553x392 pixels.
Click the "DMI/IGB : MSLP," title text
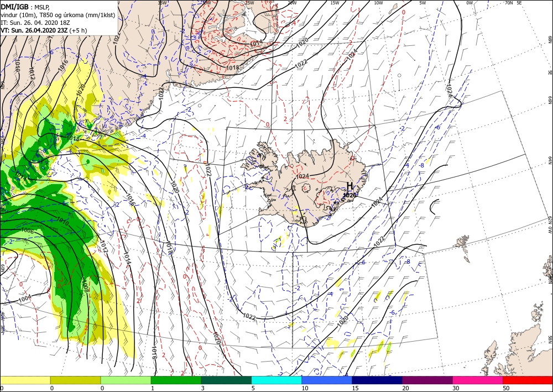click(25, 7)
